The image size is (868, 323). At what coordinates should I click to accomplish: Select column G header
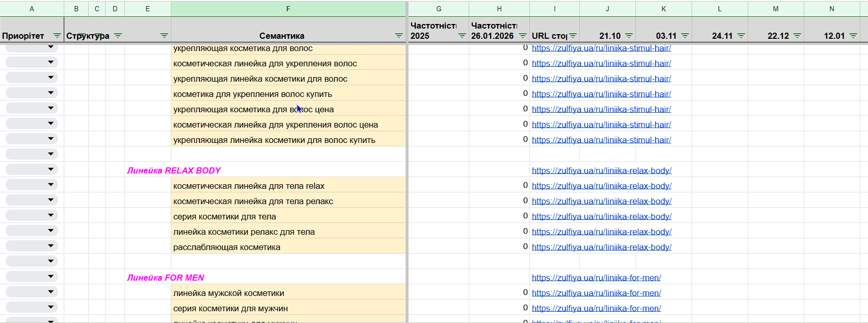click(x=439, y=9)
